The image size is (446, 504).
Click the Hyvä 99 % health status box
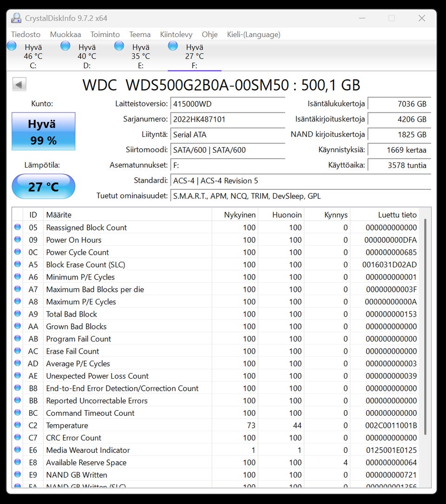44,131
